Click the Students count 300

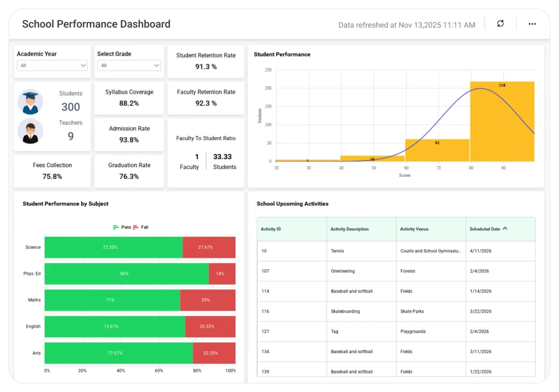coord(70,106)
